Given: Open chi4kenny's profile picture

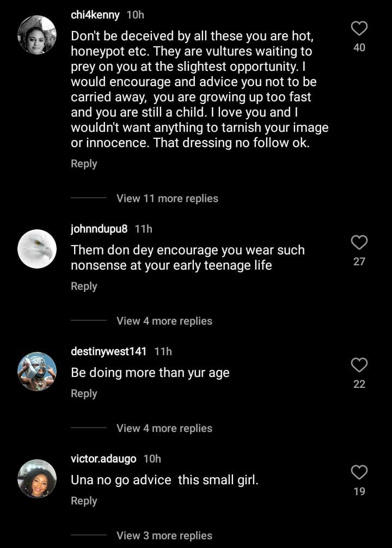Looking at the screenshot, I should pyautogui.click(x=37, y=35).
